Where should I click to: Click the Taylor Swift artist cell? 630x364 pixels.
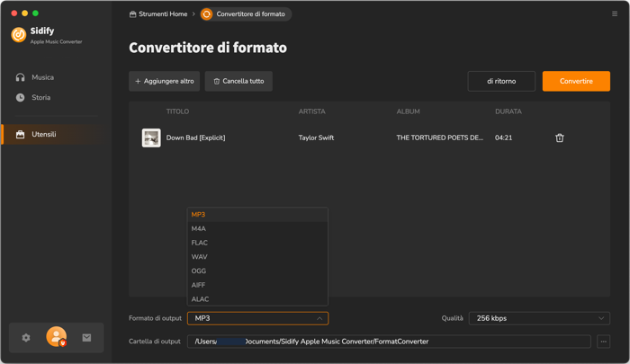point(316,138)
